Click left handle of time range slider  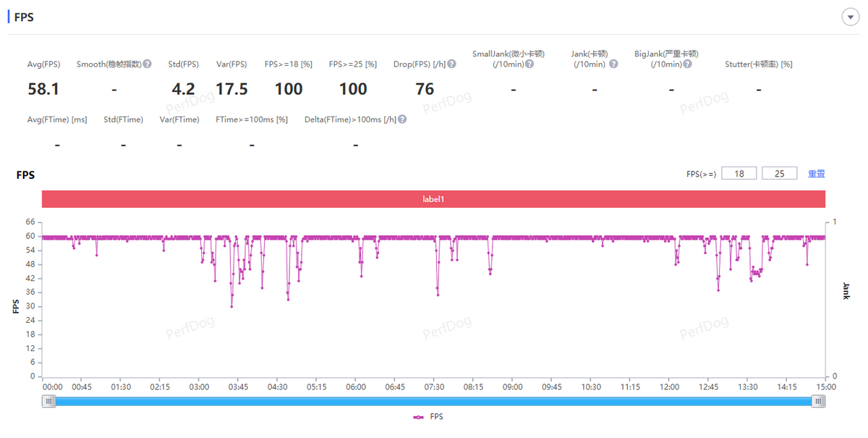coord(48,401)
